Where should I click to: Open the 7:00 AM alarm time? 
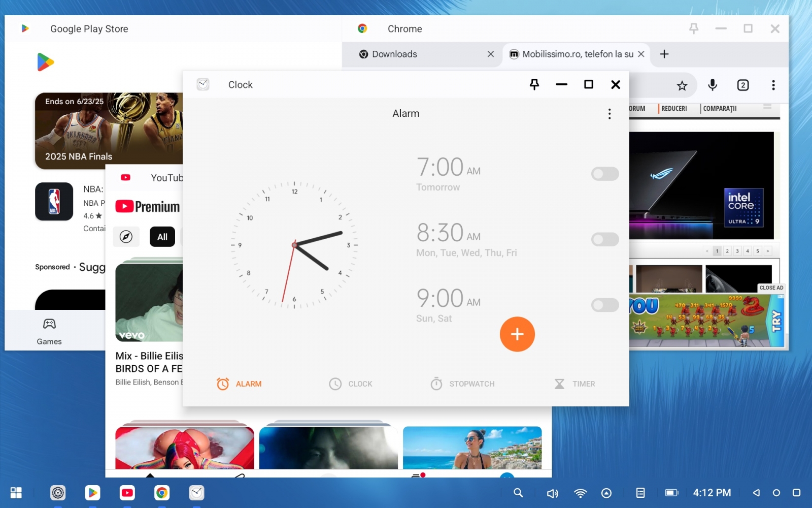click(449, 167)
